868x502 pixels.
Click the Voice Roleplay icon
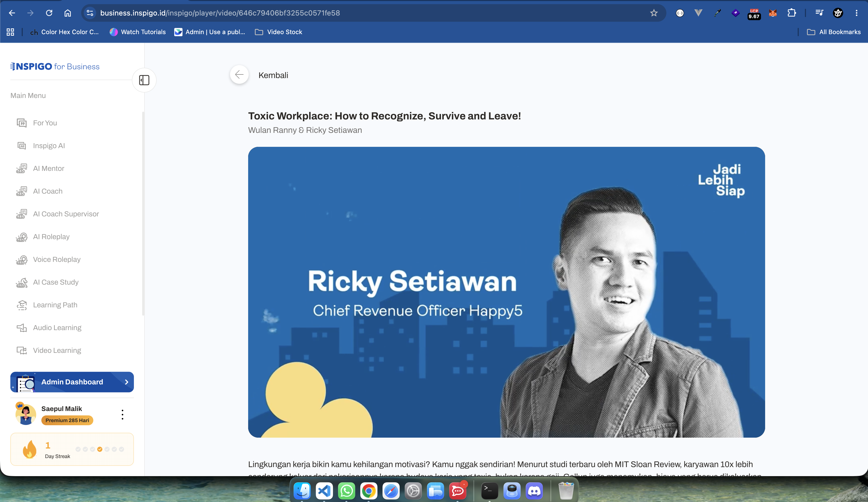point(22,260)
